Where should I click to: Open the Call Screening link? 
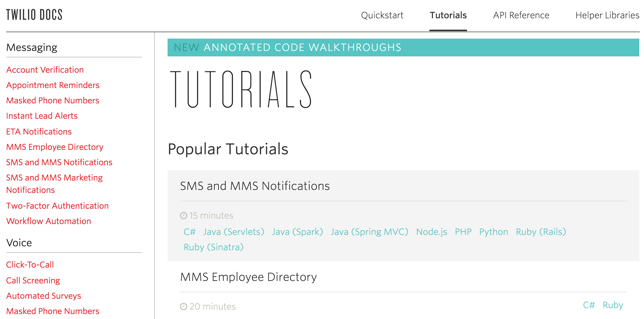33,280
